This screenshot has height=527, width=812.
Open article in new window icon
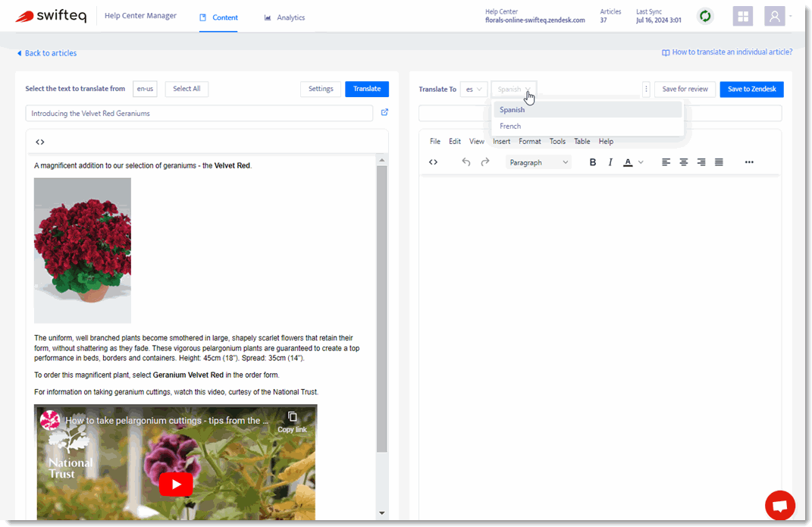pyautogui.click(x=384, y=112)
